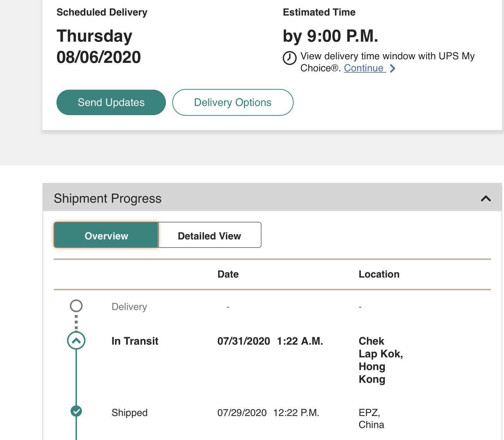Click the In Transit status row label
Viewport: 504px width, 440px height.
[x=135, y=341]
